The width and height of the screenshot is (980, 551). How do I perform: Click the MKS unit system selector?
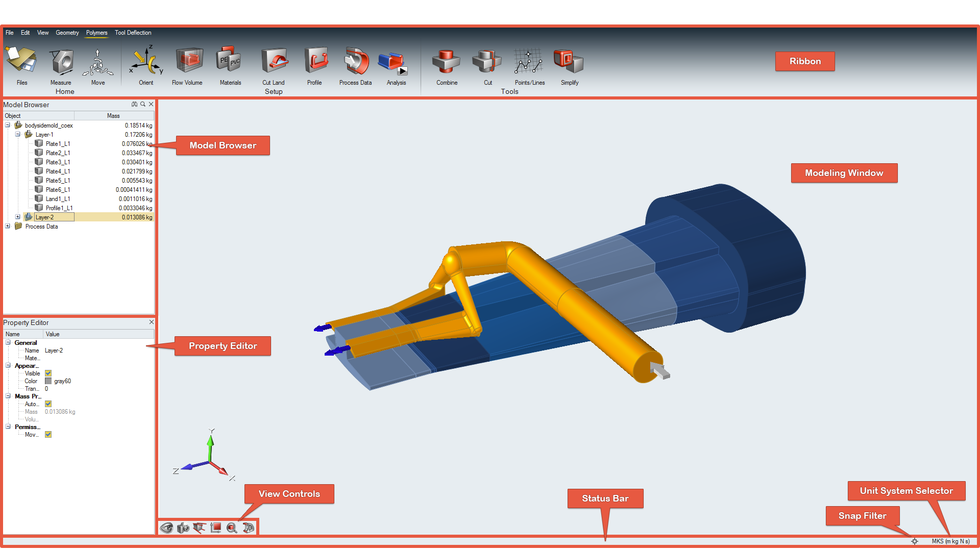950,541
